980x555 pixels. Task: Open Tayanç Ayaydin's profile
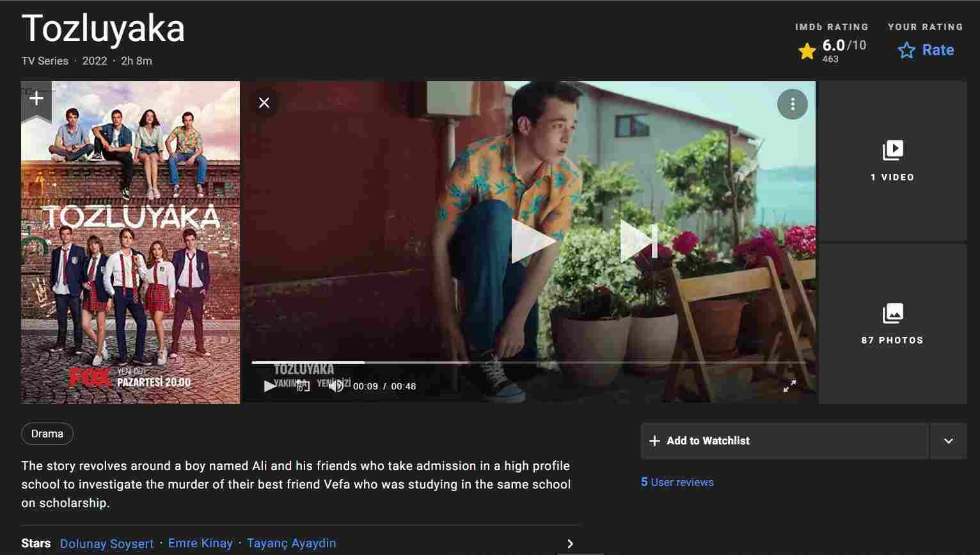[x=291, y=543]
